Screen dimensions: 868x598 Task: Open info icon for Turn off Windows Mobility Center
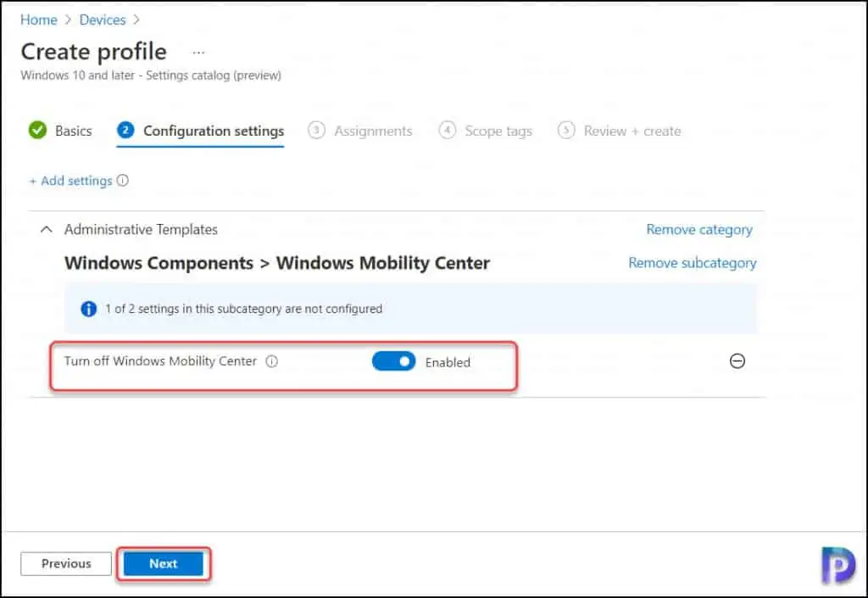(272, 361)
